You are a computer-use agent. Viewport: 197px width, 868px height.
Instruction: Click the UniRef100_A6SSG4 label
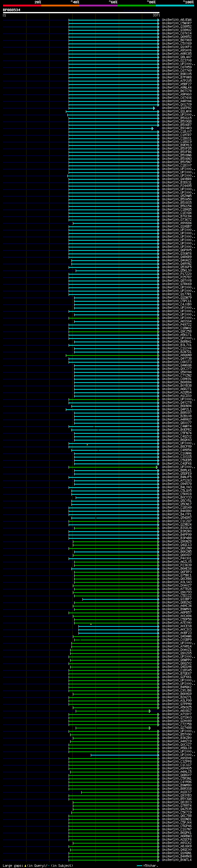[x=177, y=321]
